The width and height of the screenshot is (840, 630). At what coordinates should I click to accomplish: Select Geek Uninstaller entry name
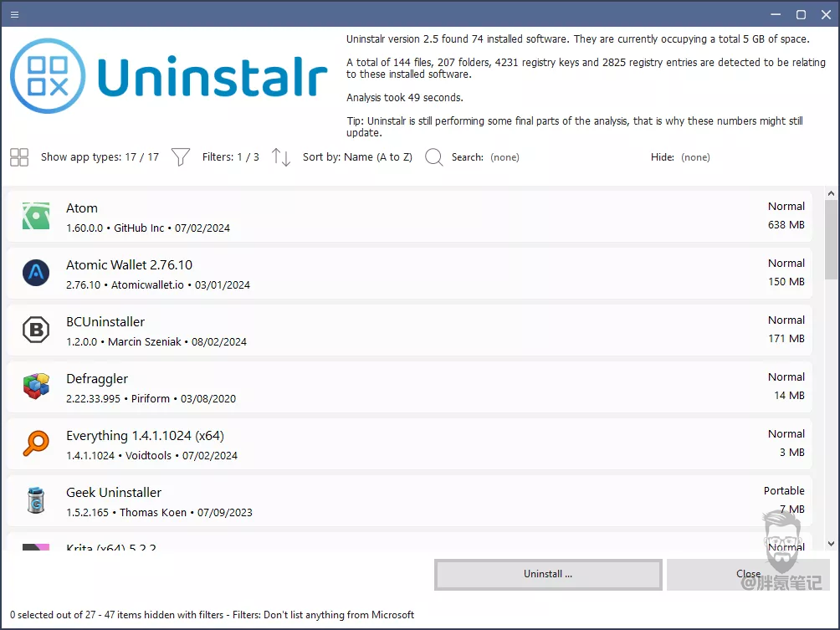point(114,492)
